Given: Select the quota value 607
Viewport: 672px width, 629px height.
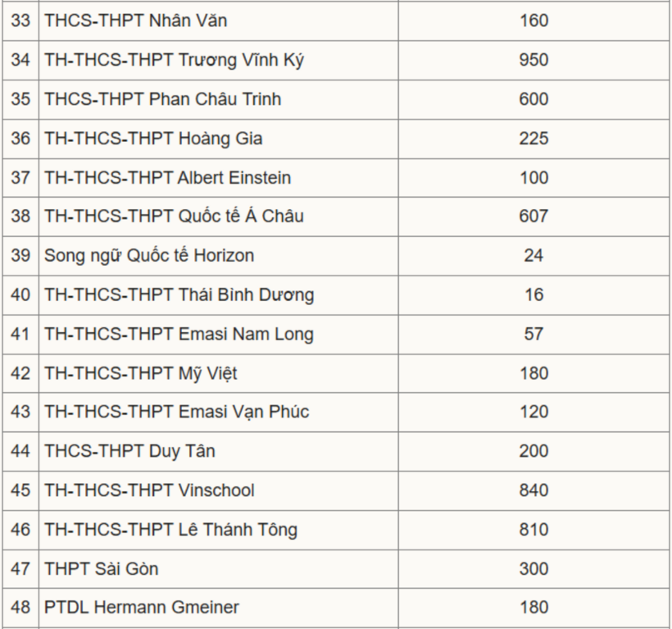Looking at the screenshot, I should [534, 217].
